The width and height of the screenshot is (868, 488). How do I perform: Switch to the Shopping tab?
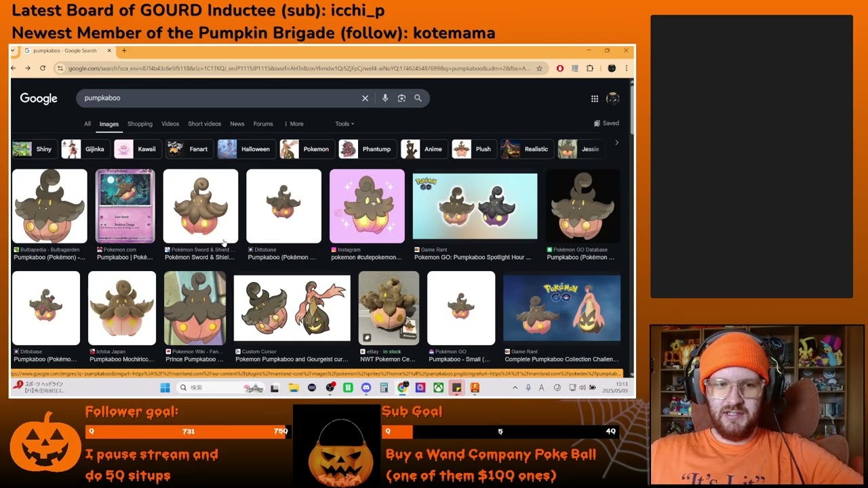tap(140, 124)
